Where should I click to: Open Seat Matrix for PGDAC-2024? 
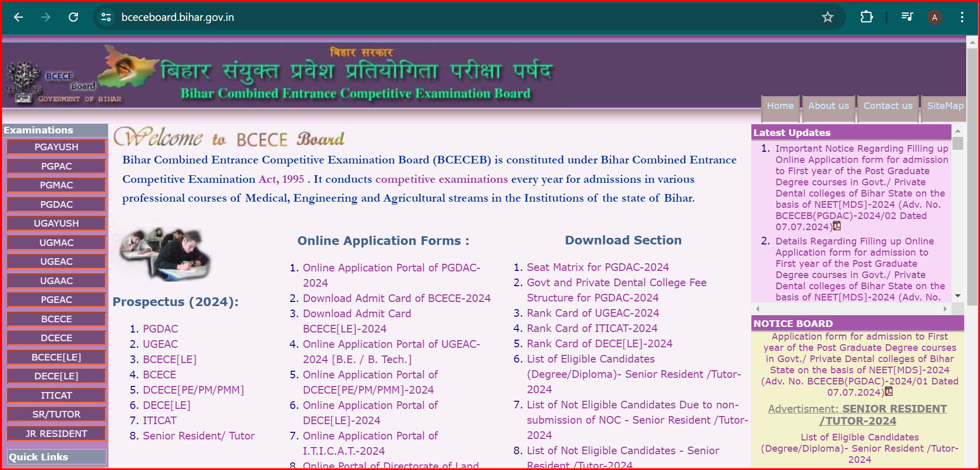[598, 267]
